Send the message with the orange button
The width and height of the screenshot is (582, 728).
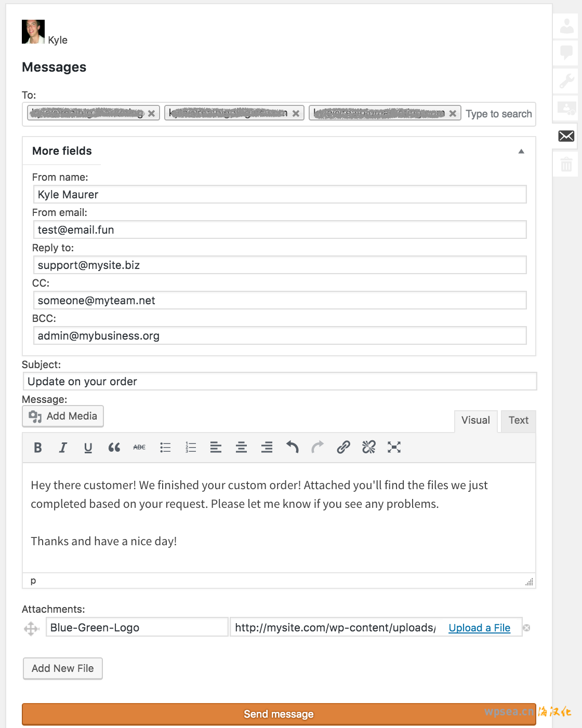tap(279, 714)
